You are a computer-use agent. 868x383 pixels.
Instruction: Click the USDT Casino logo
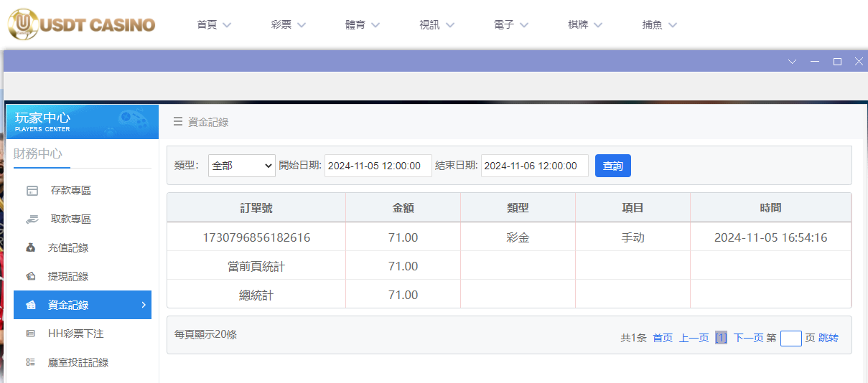coord(81,24)
